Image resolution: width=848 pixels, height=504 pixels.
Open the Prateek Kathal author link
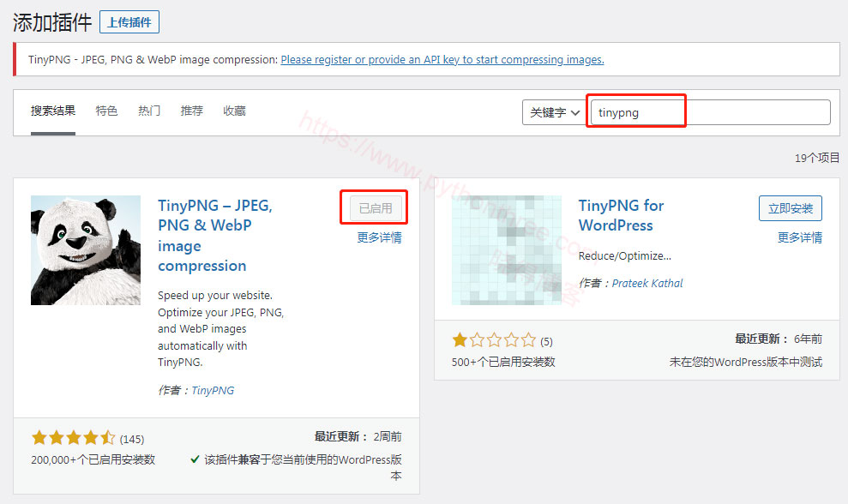(647, 284)
